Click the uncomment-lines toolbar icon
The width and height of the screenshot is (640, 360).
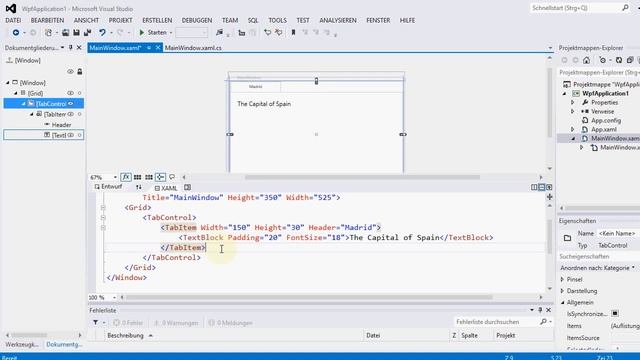pos(279,33)
